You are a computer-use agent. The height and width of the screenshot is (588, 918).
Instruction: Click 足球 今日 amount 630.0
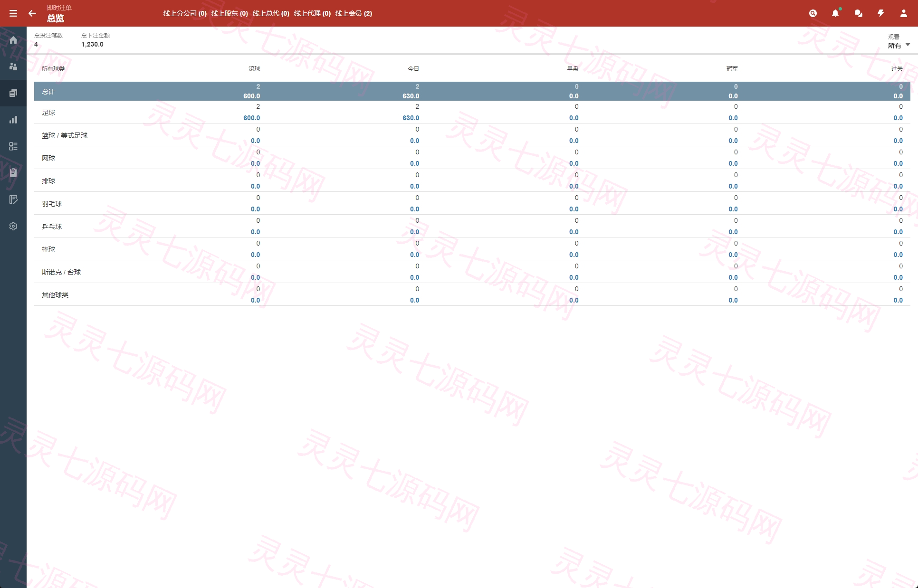tap(411, 118)
